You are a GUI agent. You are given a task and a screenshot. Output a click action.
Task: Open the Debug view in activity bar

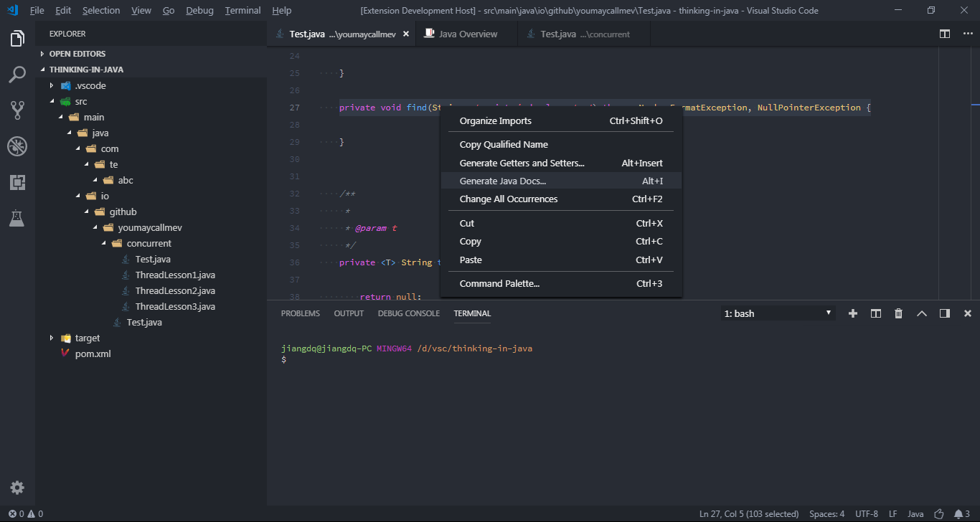[x=17, y=146]
